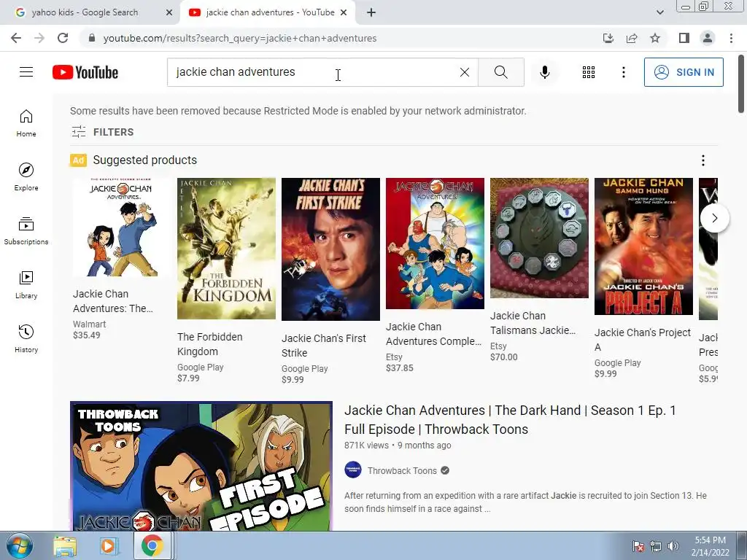Open History in sidebar

click(x=26, y=338)
